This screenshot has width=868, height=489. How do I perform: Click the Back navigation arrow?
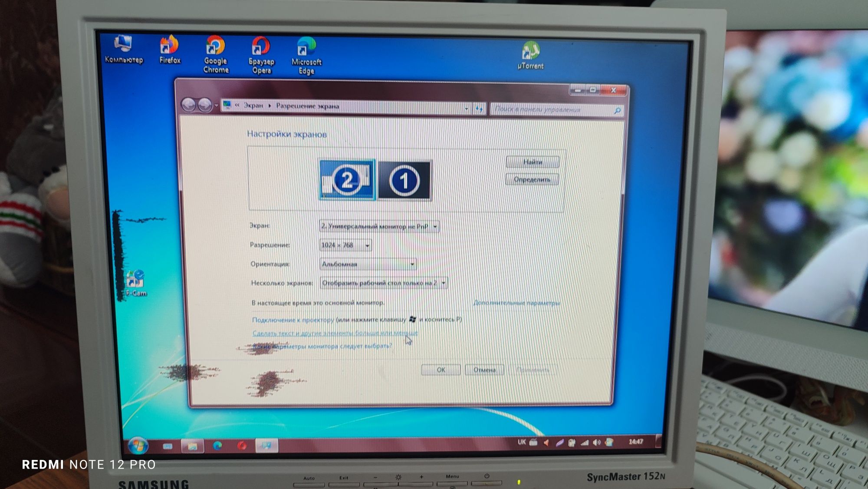pos(188,105)
